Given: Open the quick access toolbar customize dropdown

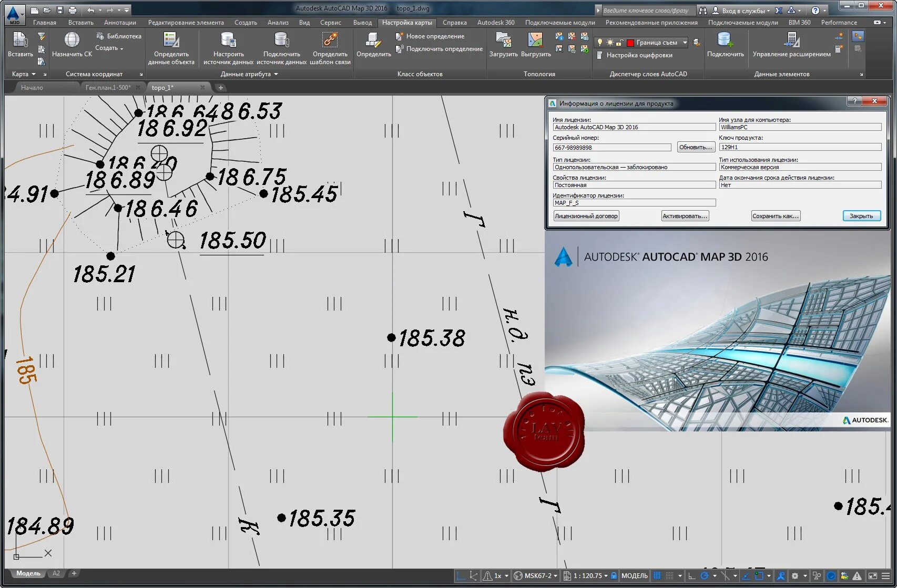Looking at the screenshot, I should 127,10.
